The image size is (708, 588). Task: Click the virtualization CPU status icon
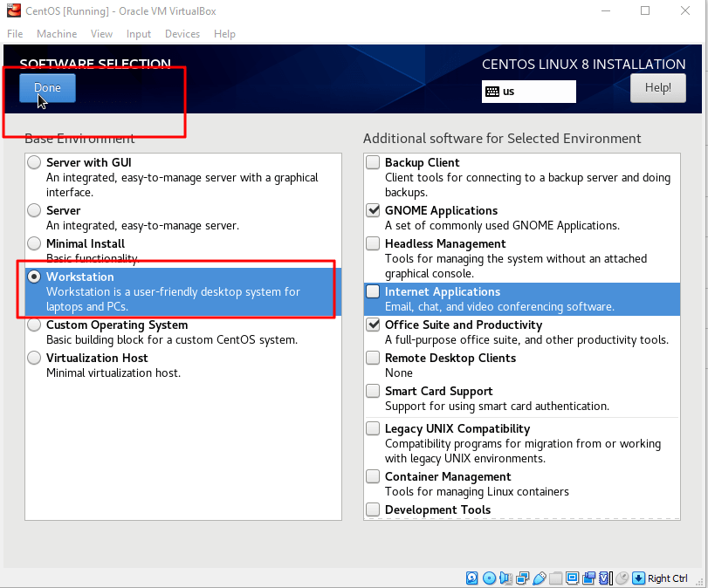pos(605,578)
